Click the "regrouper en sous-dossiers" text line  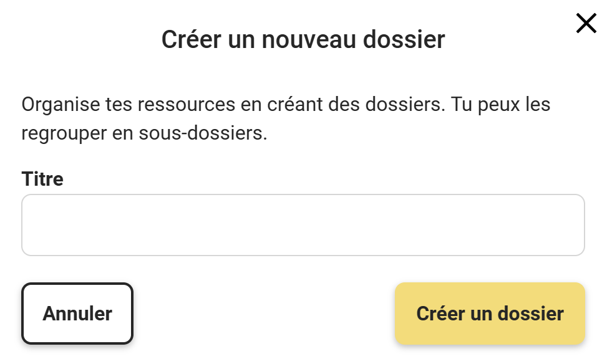coord(144,133)
